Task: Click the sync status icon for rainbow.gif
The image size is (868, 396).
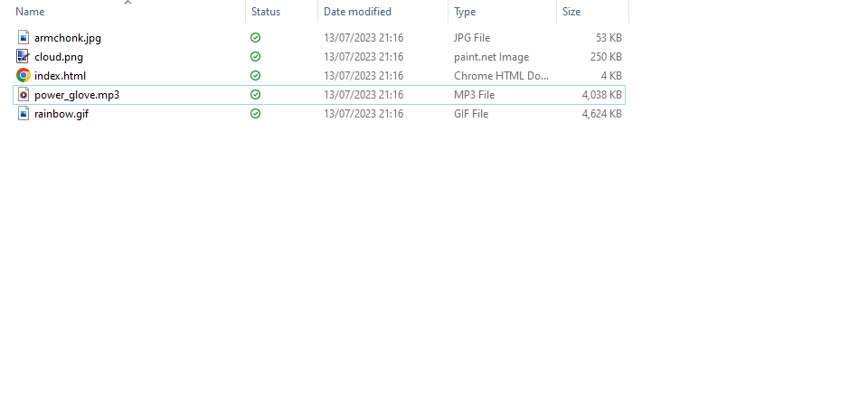Action: 256,114
